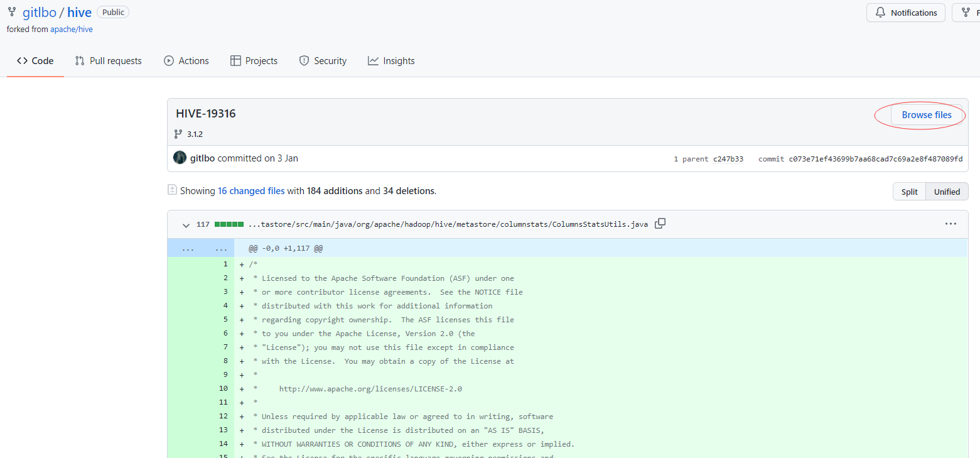The width and height of the screenshot is (980, 458).
Task: Switch to the Insights tab
Action: coord(391,61)
